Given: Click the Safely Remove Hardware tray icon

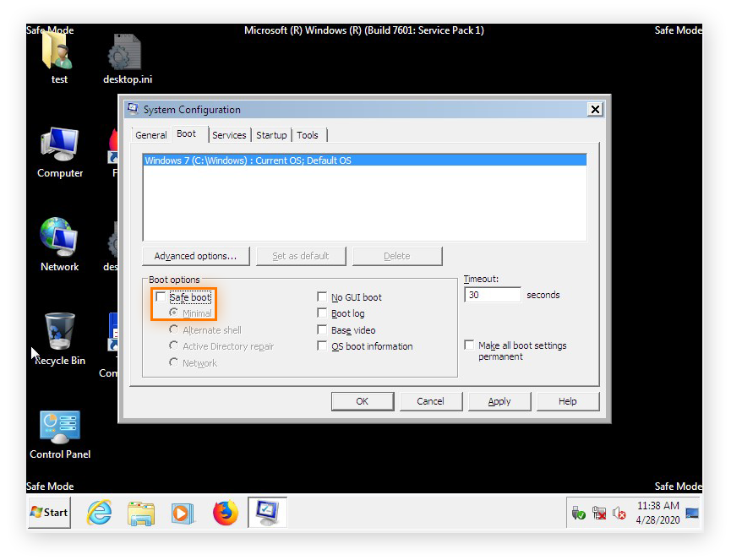Looking at the screenshot, I should [x=578, y=513].
